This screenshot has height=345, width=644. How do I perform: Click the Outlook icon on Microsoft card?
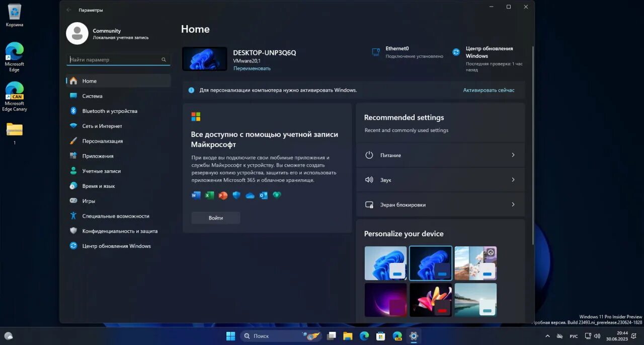263,195
